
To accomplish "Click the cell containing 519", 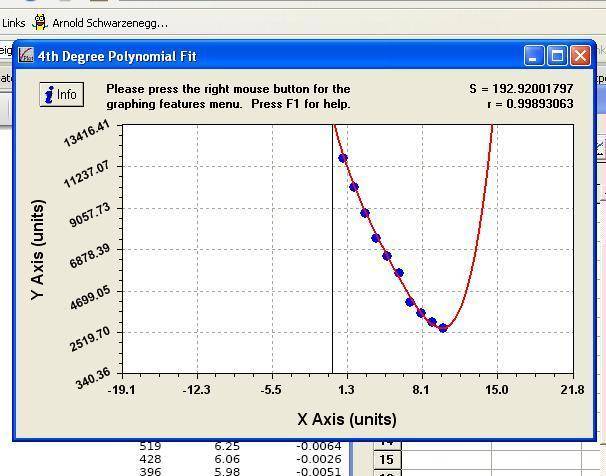I will 151,446.
